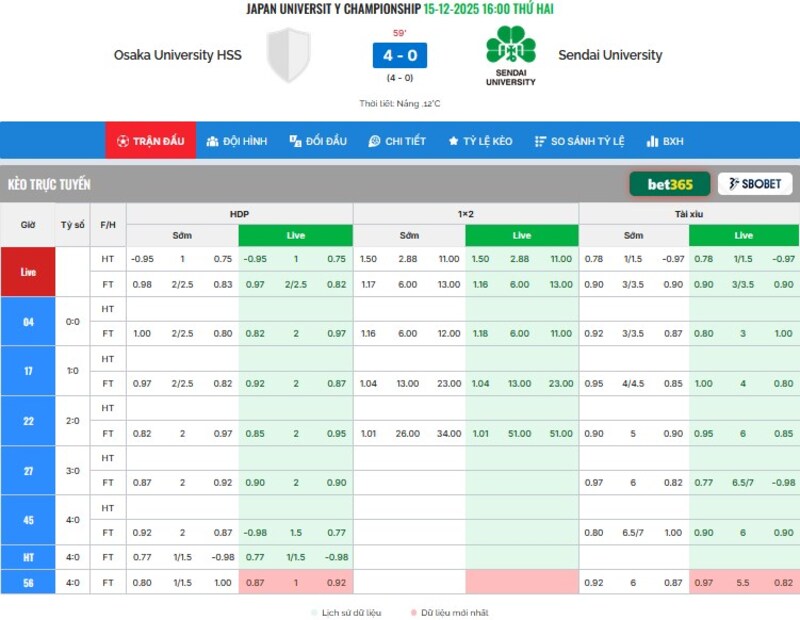Viewport: 800px width, 620px height.
Task: Switch bookmaker to SBOBET
Action: click(x=755, y=184)
